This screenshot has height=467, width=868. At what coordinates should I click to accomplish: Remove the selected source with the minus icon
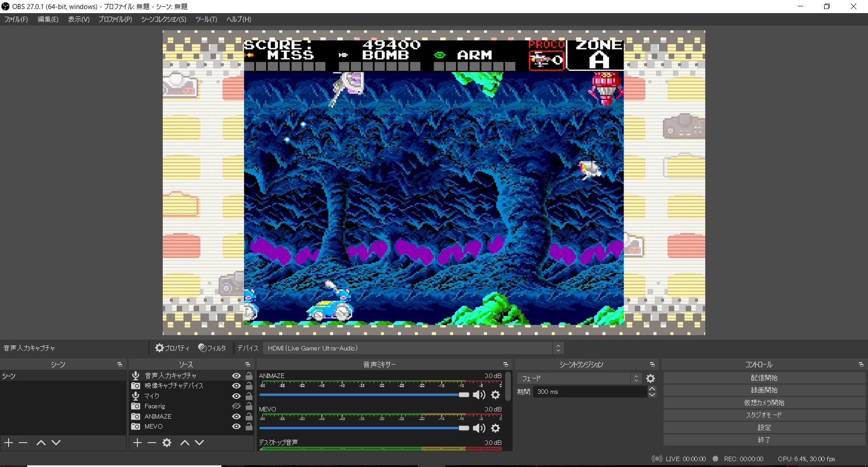[152, 443]
